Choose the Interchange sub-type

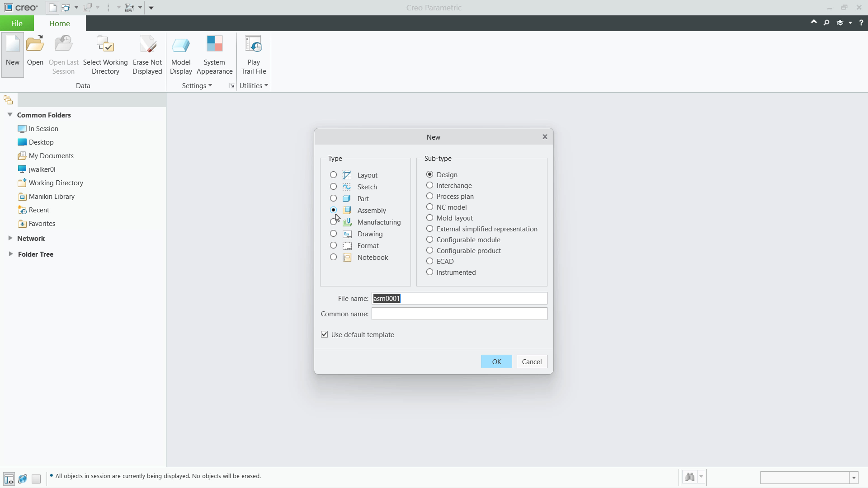tap(429, 185)
